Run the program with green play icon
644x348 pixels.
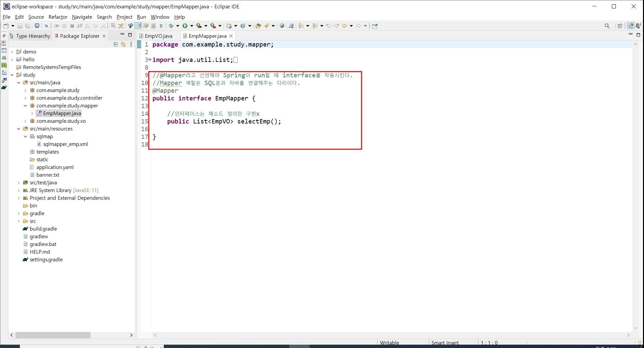pos(185,26)
